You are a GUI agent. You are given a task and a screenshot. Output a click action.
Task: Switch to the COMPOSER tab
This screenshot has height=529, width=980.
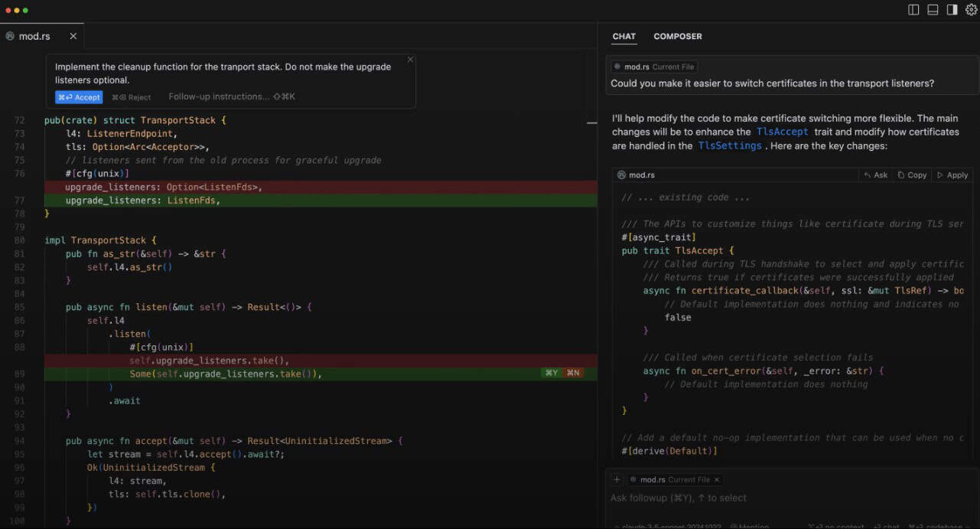pyautogui.click(x=678, y=36)
